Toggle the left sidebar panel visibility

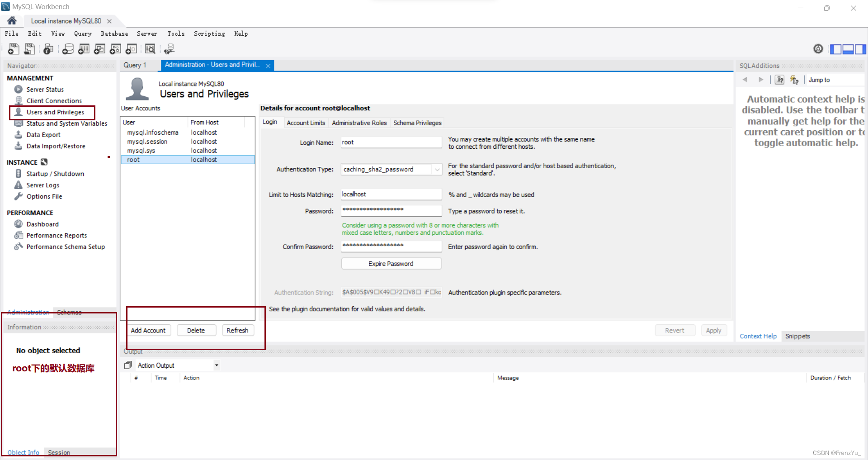(836, 49)
